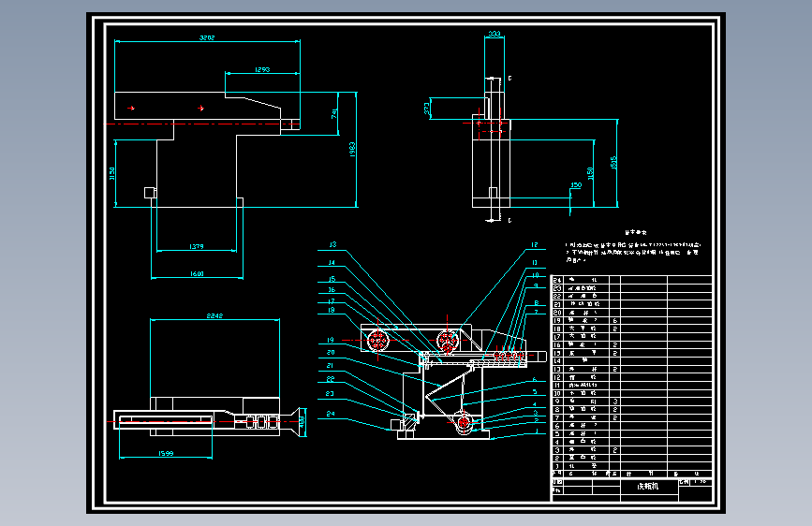Select assembly callout number 12
Screen dimensions: 812x526
(x=535, y=245)
